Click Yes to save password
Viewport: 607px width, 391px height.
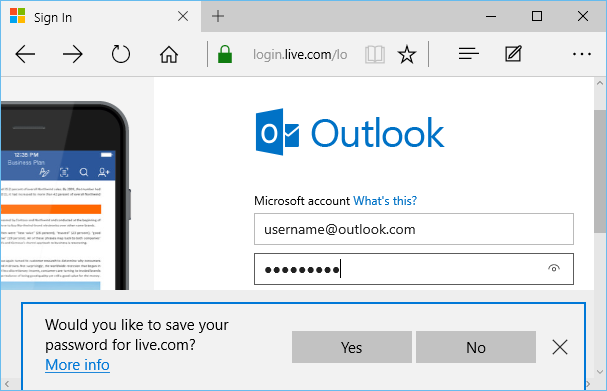click(x=352, y=347)
